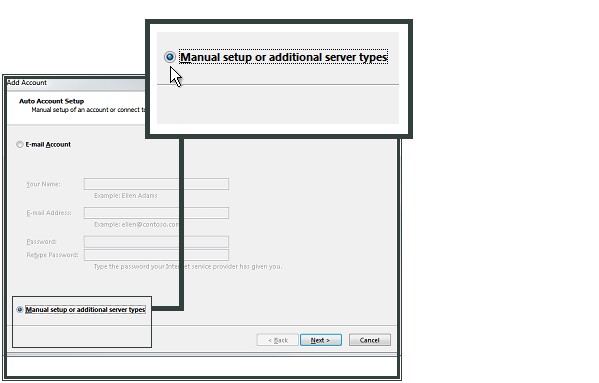Select small Manual setup radio circle in dialog
Image resolution: width=599 pixels, height=383 pixels.
19,310
